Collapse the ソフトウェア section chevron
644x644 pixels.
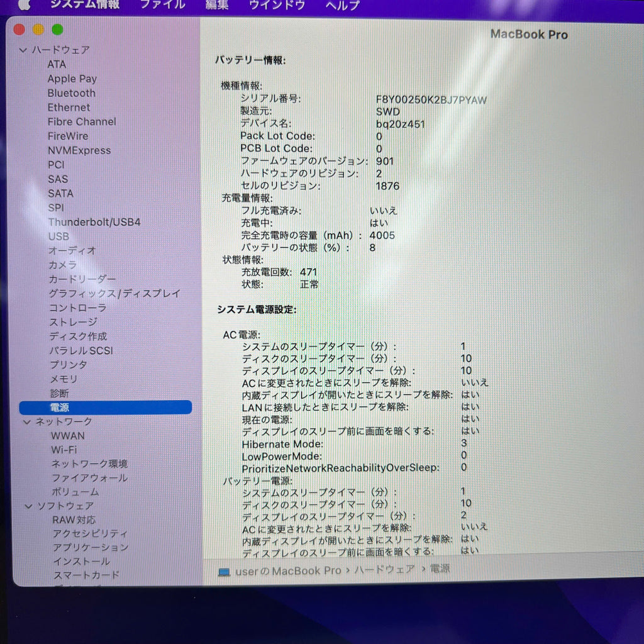(28, 506)
